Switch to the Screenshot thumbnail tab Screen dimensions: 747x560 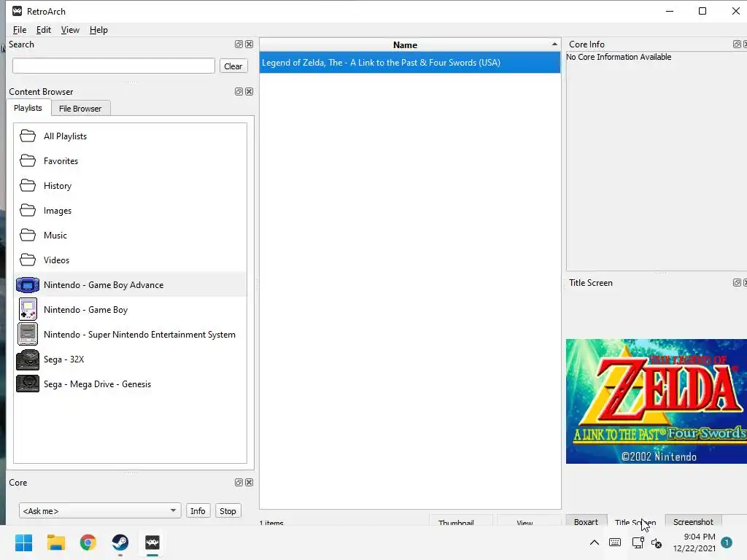point(693,521)
